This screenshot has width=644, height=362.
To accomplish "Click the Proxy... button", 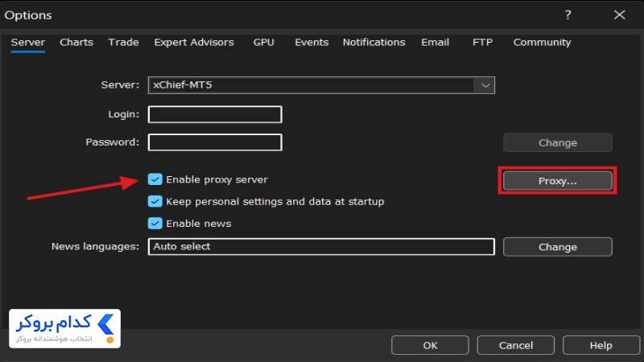I will [557, 181].
